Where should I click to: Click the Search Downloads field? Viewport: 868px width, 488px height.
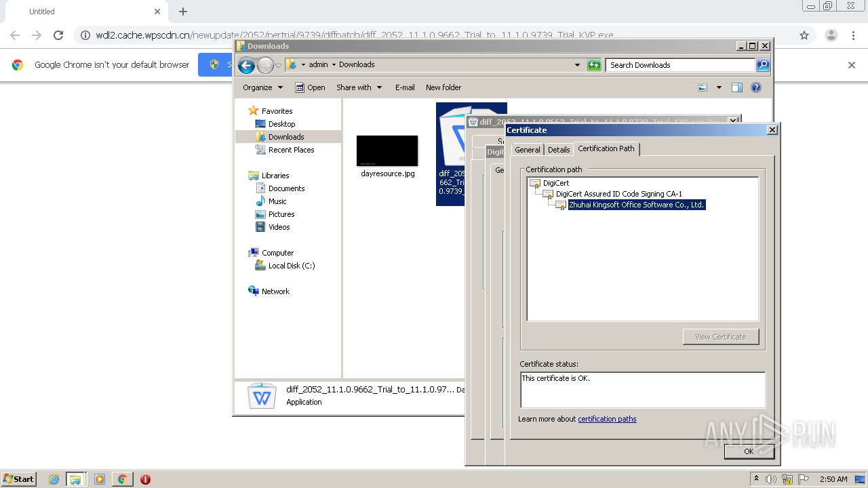pos(680,65)
